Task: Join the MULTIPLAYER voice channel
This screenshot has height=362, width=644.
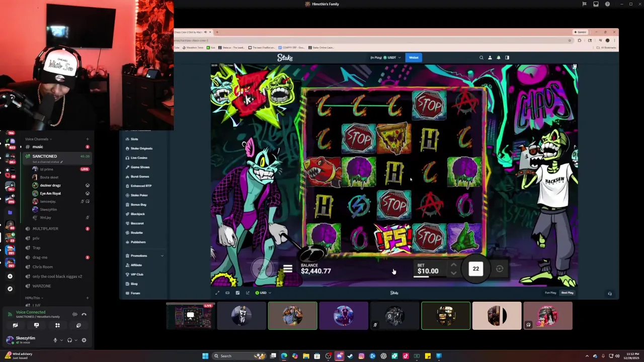Action: pos(56,229)
